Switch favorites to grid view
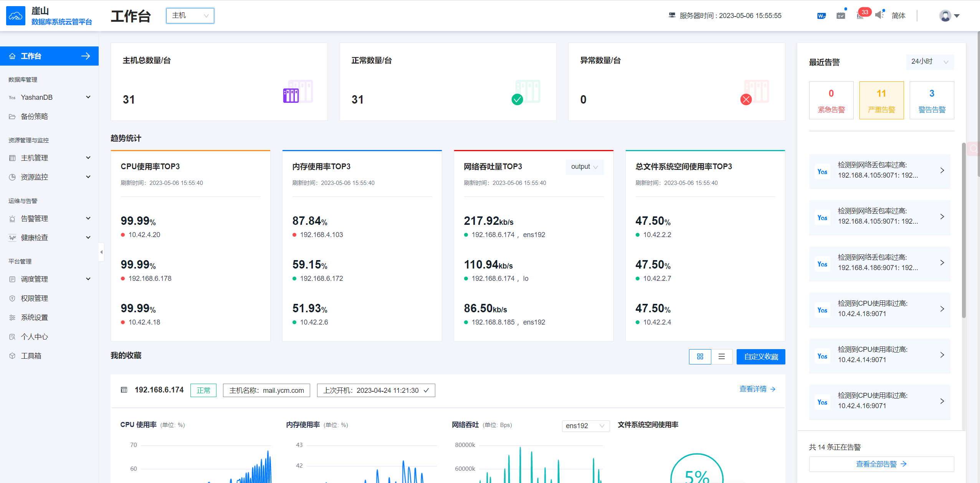The image size is (980, 483). click(x=700, y=356)
